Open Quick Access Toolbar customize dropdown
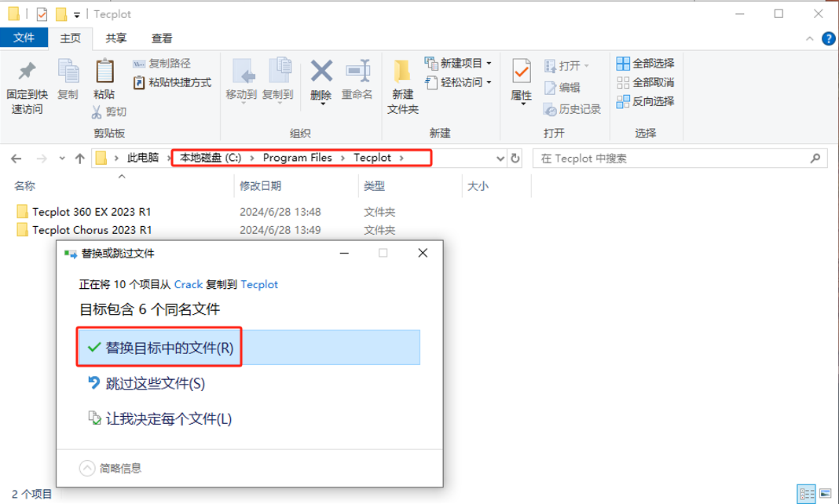The height and width of the screenshot is (504, 839). tap(77, 15)
